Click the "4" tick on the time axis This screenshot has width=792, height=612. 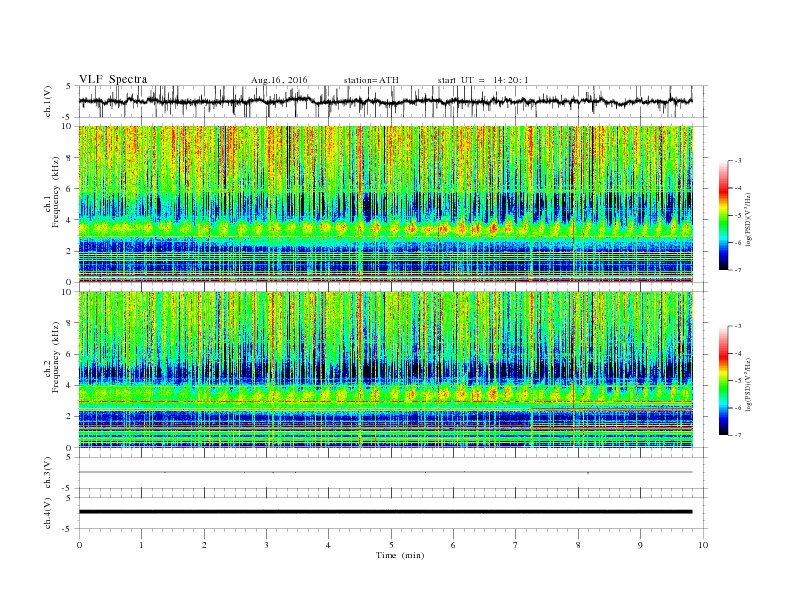pos(328,545)
